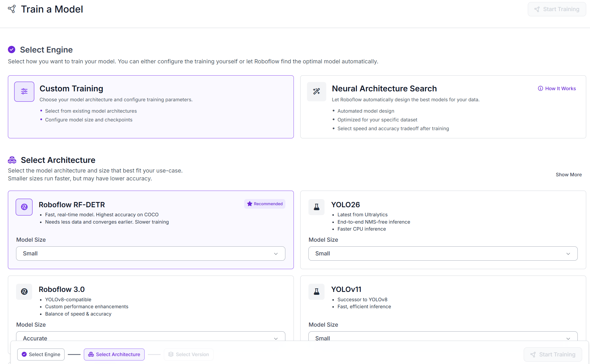
Task: Select the YOLOv11 architecture card
Action: tap(443, 308)
